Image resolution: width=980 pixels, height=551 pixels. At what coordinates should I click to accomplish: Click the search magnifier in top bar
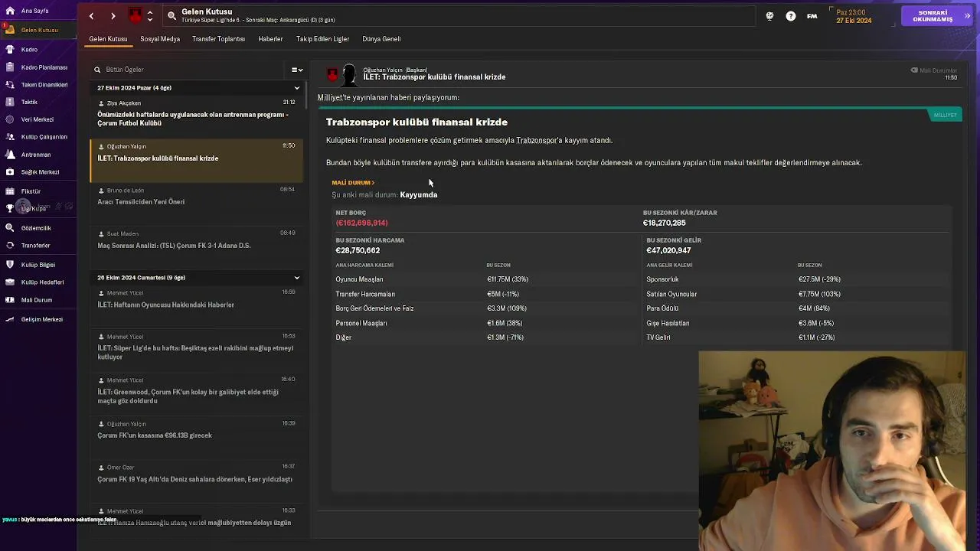pos(172,15)
